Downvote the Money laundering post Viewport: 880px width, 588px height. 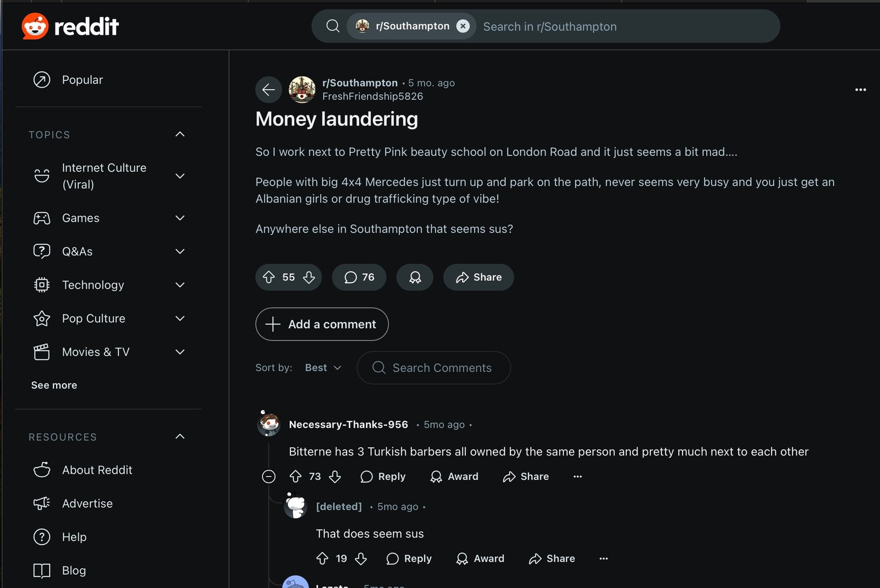click(309, 277)
